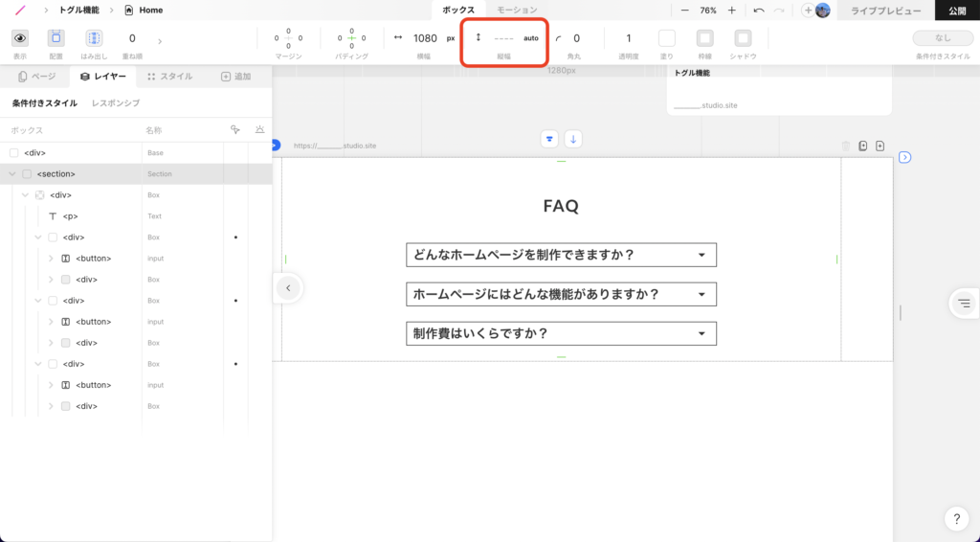Click the add collaborator plus icon
This screenshot has height=542, width=980.
tap(808, 11)
